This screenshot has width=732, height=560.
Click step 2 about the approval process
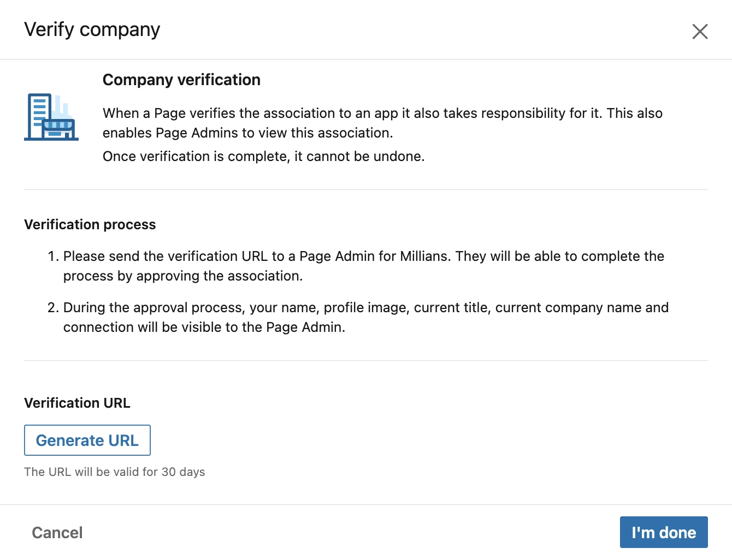click(365, 317)
